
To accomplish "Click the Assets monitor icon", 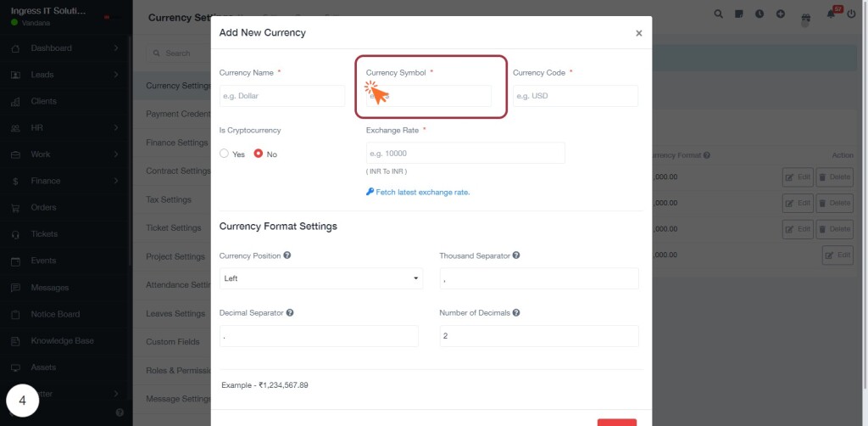I will tap(15, 367).
